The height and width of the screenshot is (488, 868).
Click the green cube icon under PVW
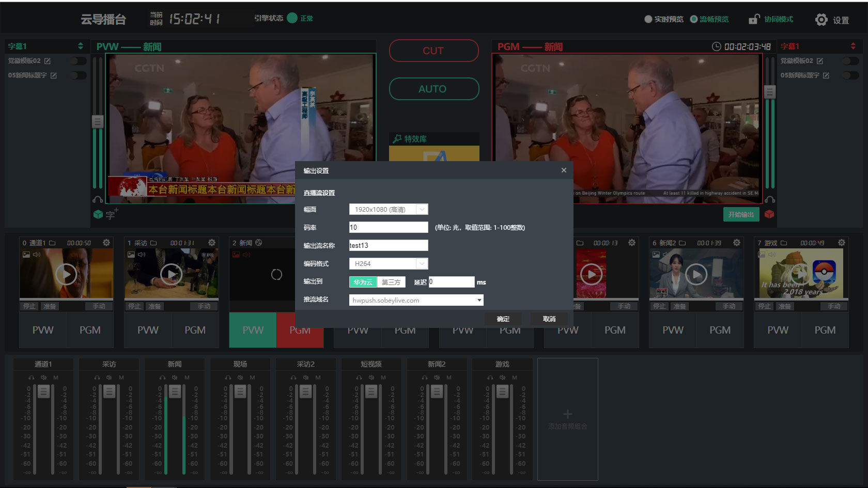(98, 214)
